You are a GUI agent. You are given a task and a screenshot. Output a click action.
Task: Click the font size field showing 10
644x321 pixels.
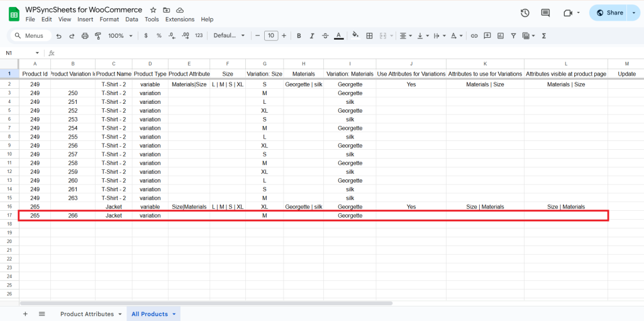click(270, 36)
